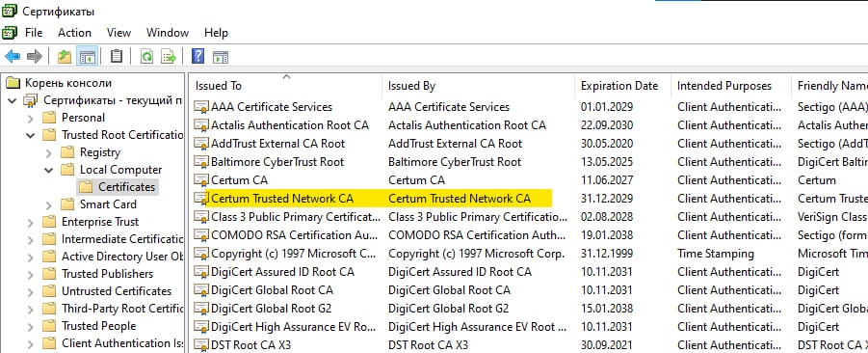The height and width of the screenshot is (353, 868).
Task: Click folder icon of Smart Card
Action: click(x=67, y=204)
